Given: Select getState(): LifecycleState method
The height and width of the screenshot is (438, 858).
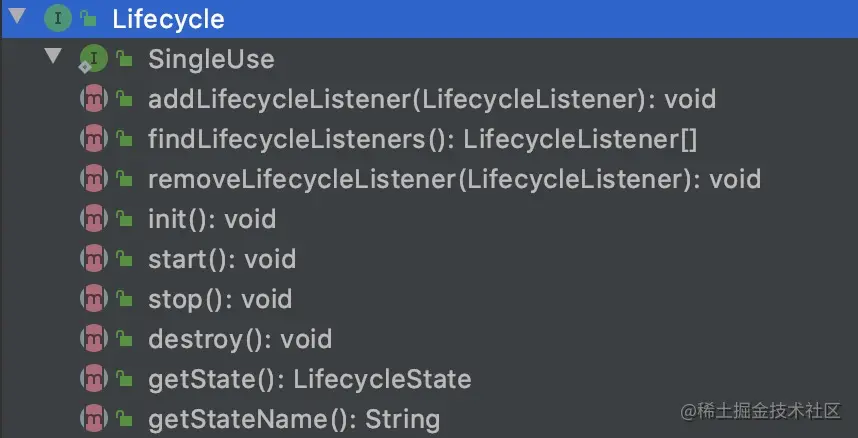Looking at the screenshot, I should tap(309, 379).
